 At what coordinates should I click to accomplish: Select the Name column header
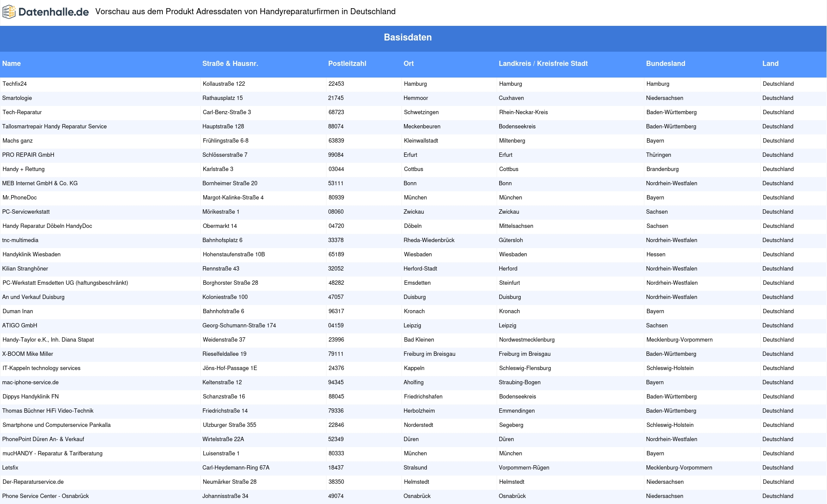12,63
